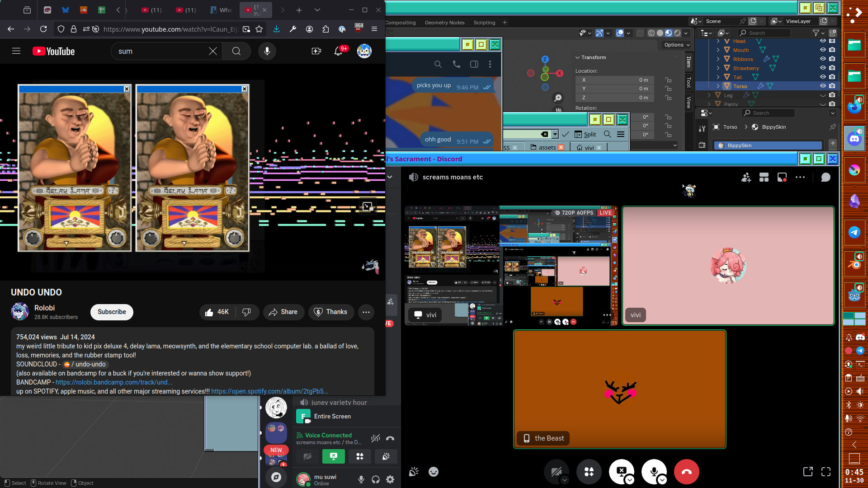Enter fullscreen in Discord call
Viewport: 868px width, 488px height.
(826, 472)
